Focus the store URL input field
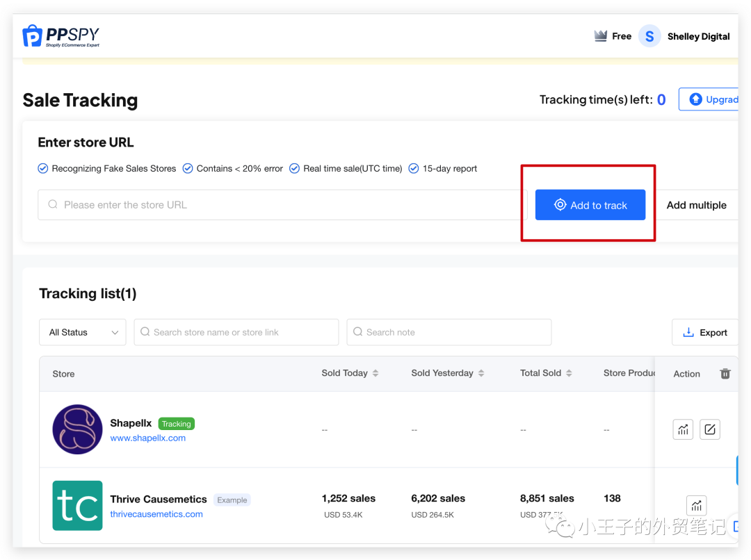The width and height of the screenshot is (751, 560). pyautogui.click(x=282, y=205)
